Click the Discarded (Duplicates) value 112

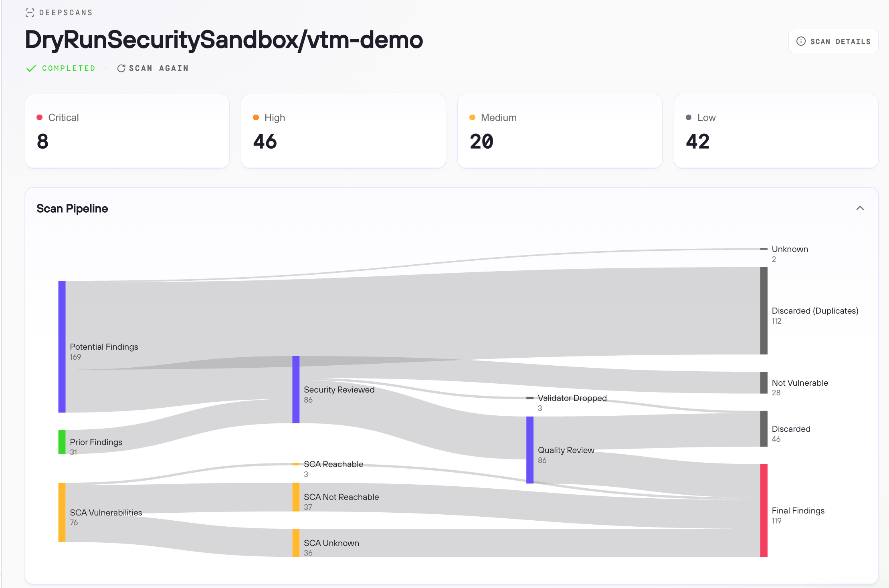point(777,321)
